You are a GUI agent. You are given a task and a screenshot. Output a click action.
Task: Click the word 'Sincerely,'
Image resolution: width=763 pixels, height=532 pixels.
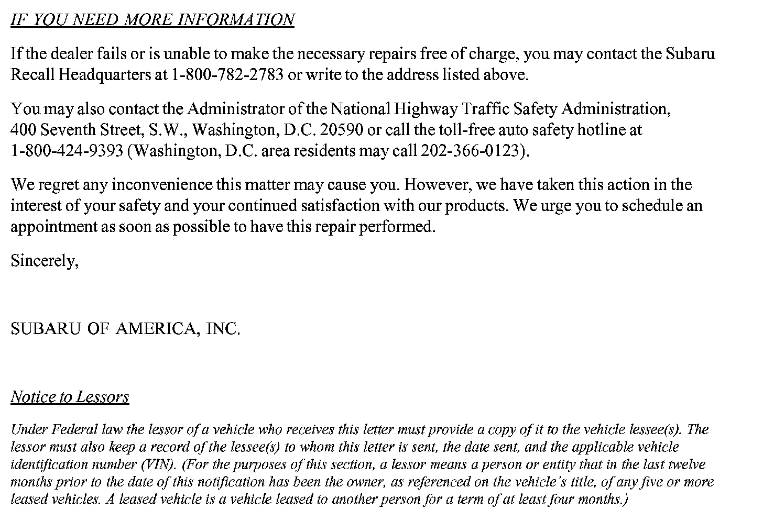pyautogui.click(x=45, y=261)
